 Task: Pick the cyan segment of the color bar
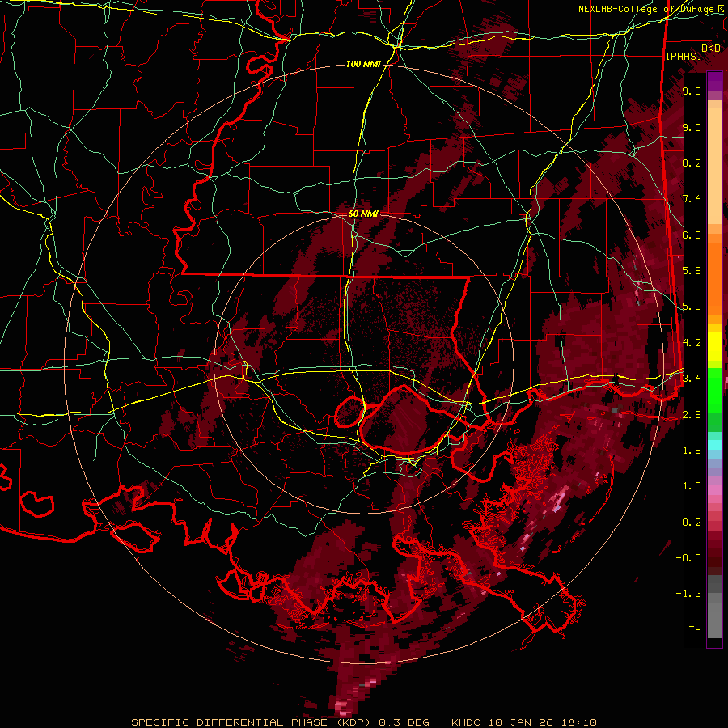coord(714,444)
